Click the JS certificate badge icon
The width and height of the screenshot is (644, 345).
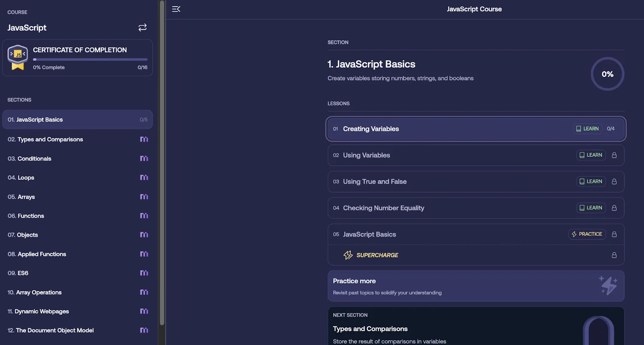(18, 58)
